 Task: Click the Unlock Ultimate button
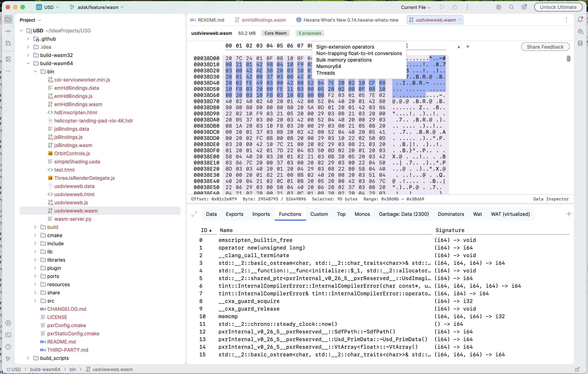pyautogui.click(x=558, y=7)
